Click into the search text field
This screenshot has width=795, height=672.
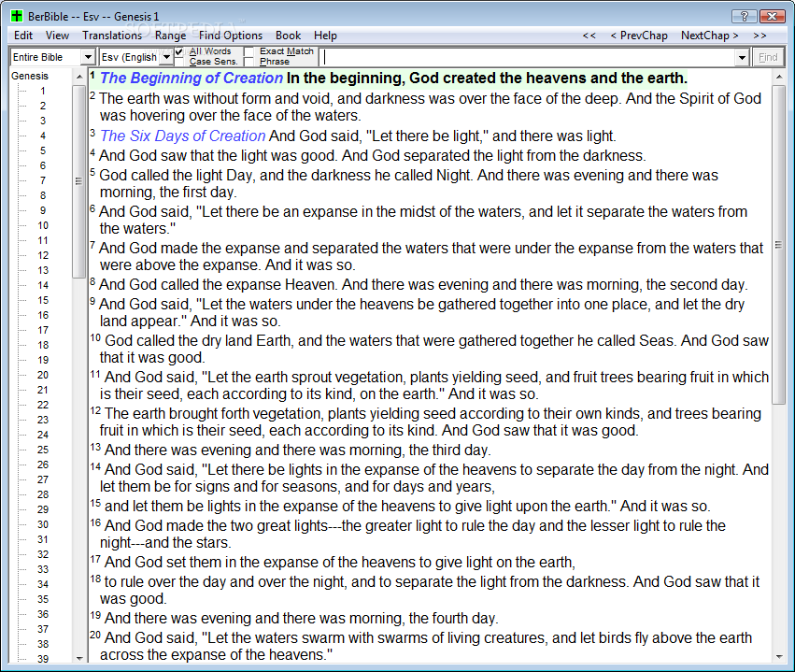tap(527, 57)
